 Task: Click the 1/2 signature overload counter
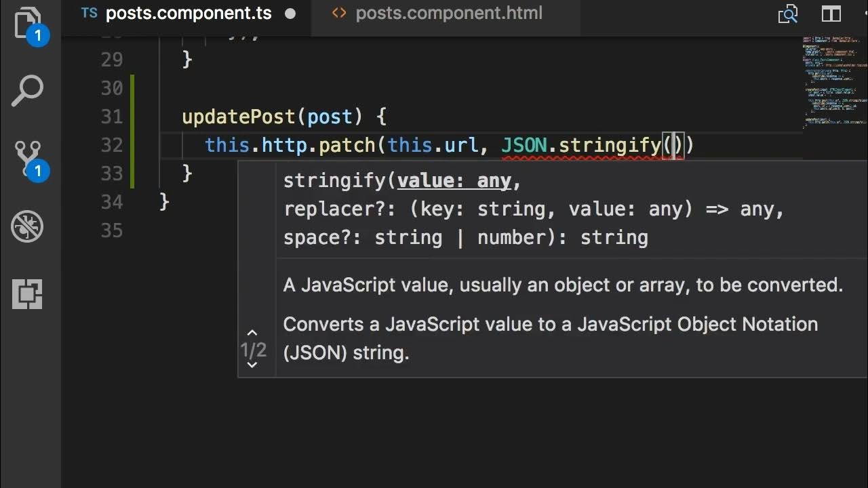[254, 350]
